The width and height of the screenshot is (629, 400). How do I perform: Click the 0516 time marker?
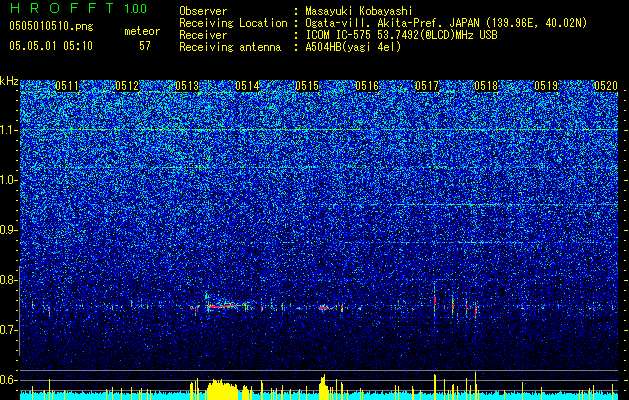click(x=367, y=86)
